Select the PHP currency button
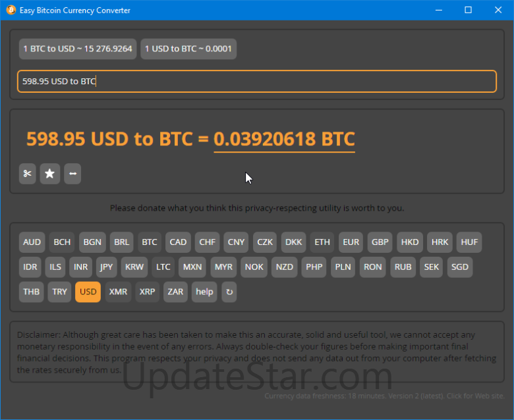Image resolution: width=514 pixels, height=420 pixels. tap(314, 267)
